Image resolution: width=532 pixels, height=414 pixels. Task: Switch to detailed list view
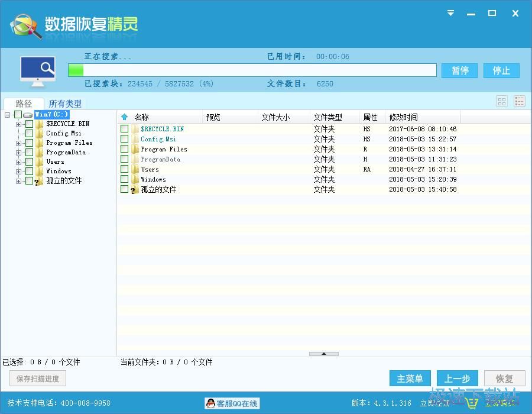[x=519, y=101]
